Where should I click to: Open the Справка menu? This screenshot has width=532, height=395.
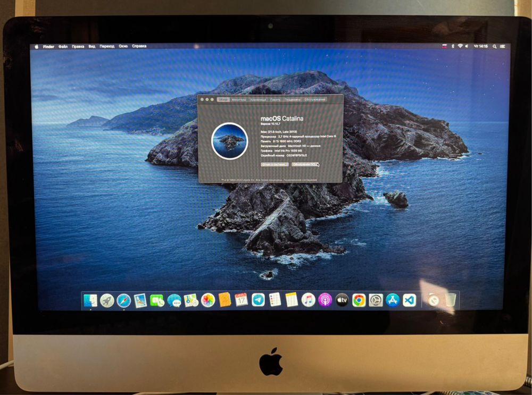(139, 46)
